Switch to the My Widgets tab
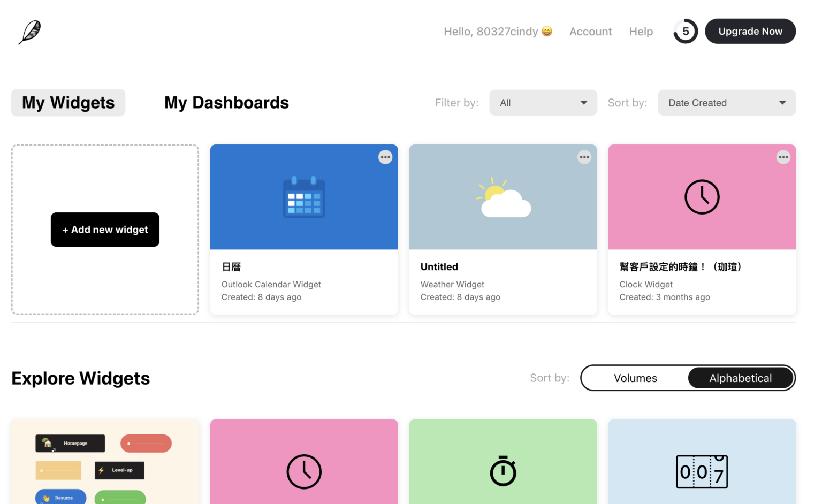The height and width of the screenshot is (504, 822). click(x=68, y=103)
